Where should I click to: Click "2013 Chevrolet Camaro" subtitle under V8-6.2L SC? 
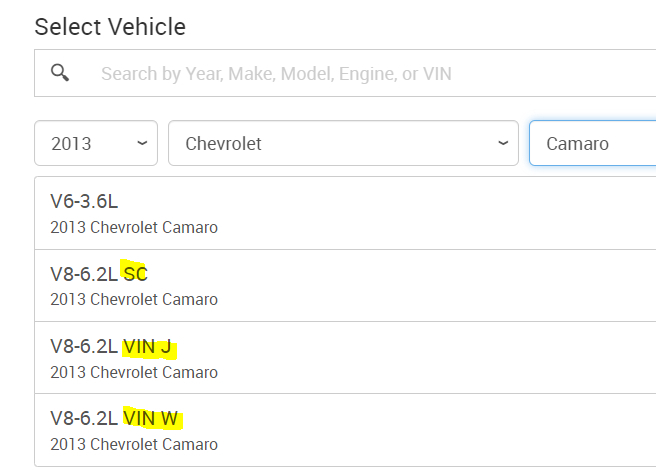point(134,299)
